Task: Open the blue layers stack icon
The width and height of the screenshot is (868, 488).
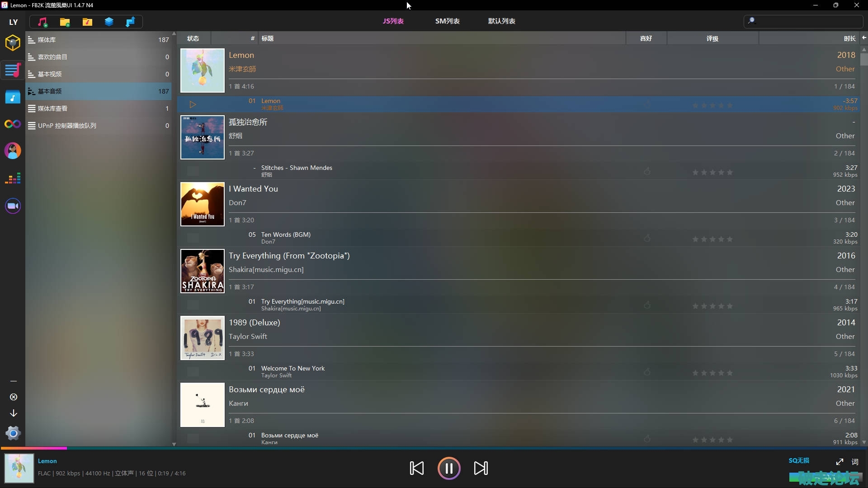Action: [x=109, y=22]
